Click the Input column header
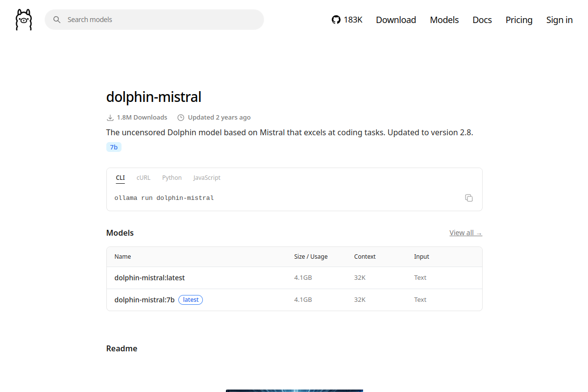Screen dimensions: 588x392 421,257
